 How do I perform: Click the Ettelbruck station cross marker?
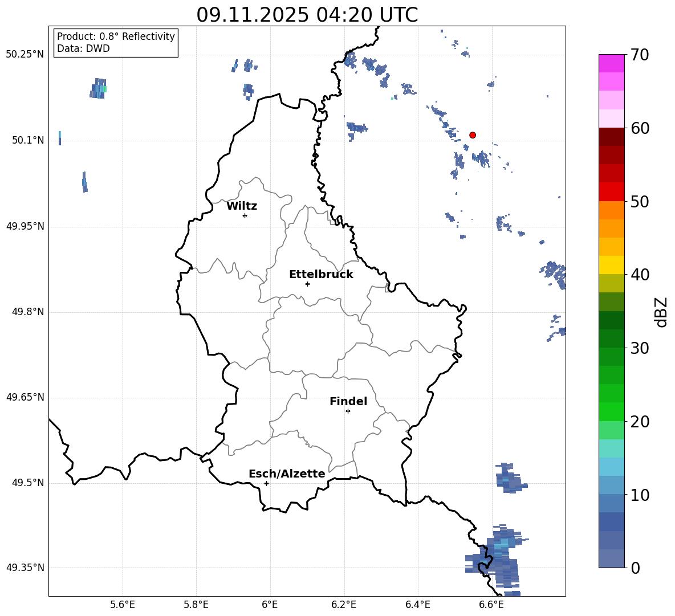point(307,284)
